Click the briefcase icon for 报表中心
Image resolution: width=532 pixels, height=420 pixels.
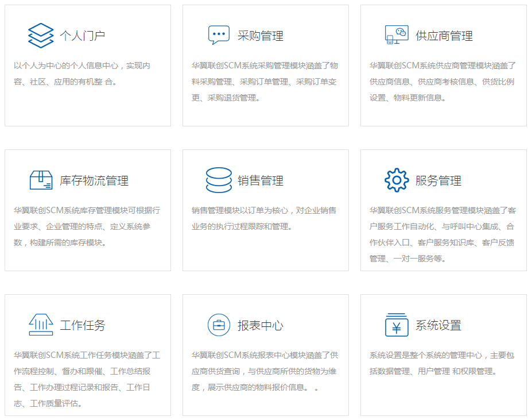coord(219,325)
